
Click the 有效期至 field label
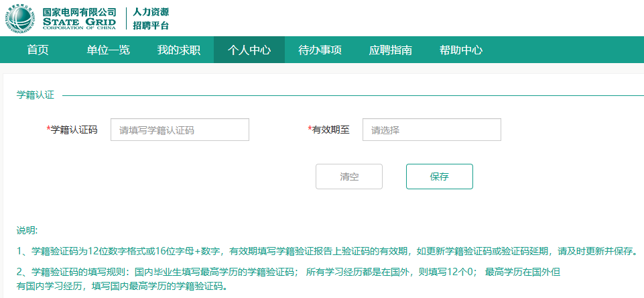tap(330, 130)
